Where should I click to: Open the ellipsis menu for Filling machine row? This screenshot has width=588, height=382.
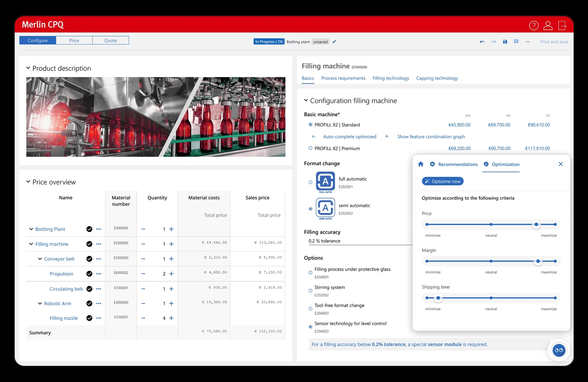[99, 244]
